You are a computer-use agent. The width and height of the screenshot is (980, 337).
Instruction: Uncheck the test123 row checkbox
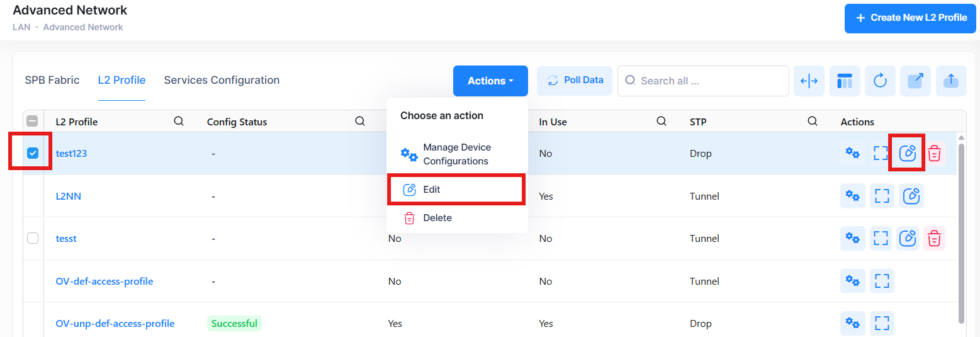33,153
